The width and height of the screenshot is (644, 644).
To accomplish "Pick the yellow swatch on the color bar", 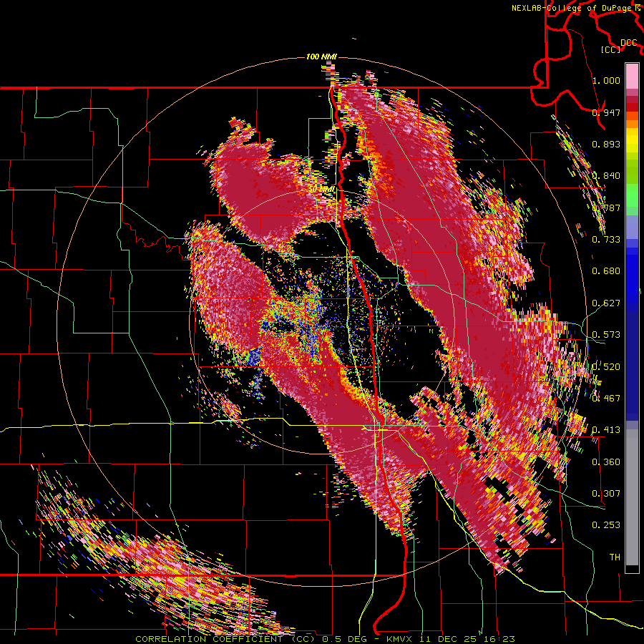I will (x=632, y=141).
